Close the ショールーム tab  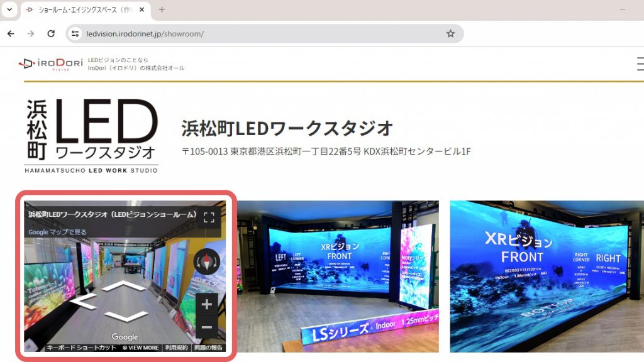pyautogui.click(x=142, y=9)
